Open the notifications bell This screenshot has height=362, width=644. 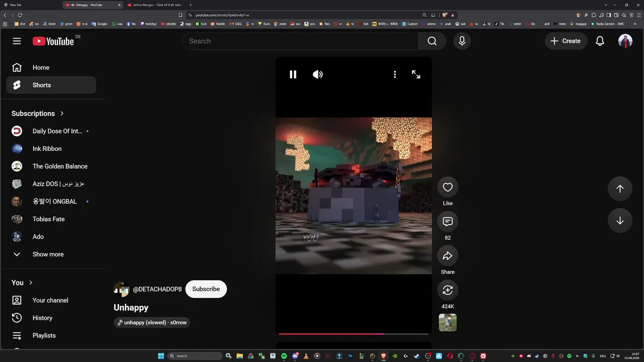pyautogui.click(x=600, y=41)
